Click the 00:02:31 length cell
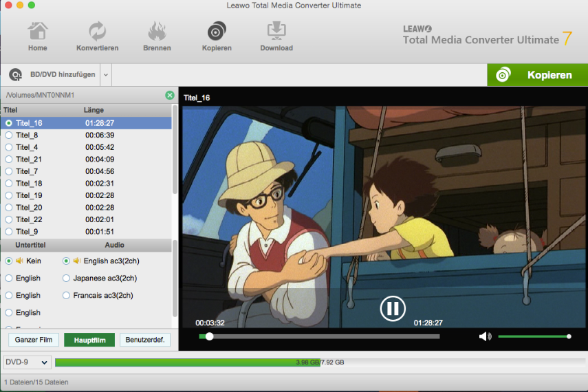 100,184
